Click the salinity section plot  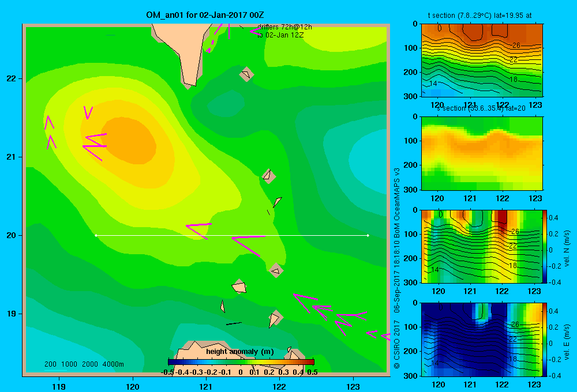(482, 153)
